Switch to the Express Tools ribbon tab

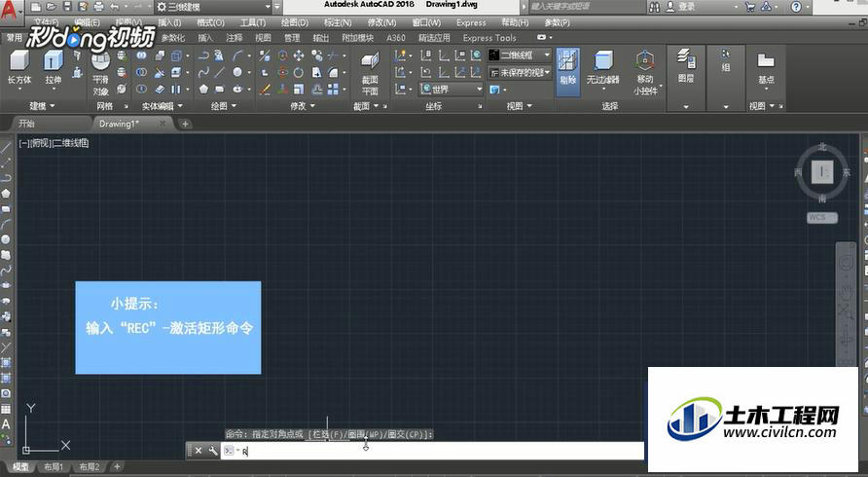[489, 38]
